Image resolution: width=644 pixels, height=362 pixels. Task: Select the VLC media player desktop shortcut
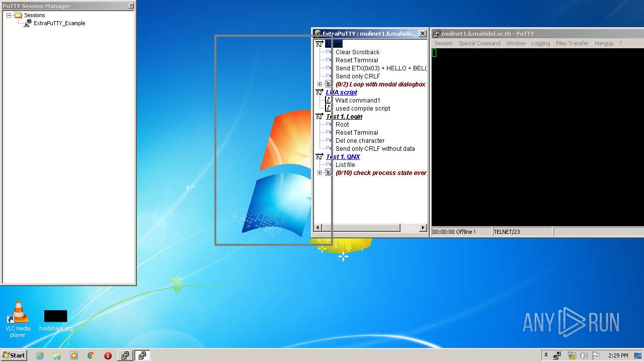point(18,319)
